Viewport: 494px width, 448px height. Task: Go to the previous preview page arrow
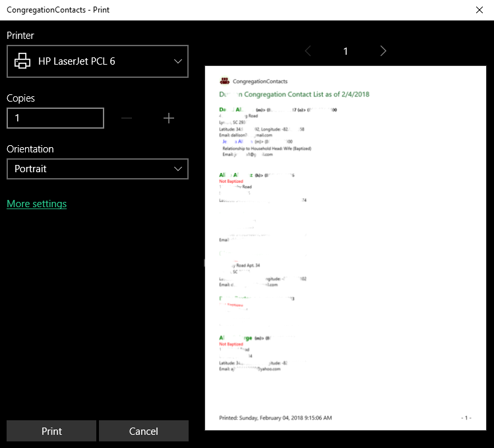point(308,51)
